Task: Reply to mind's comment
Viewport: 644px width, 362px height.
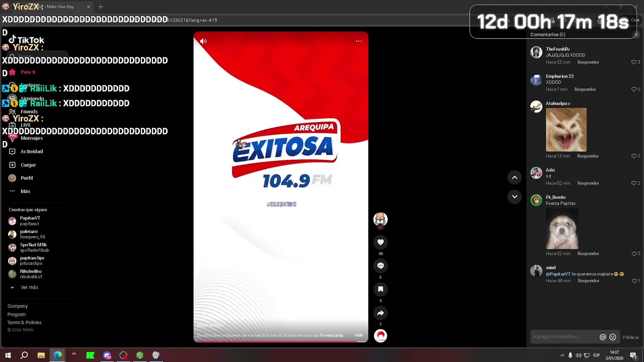Action: 589,281
